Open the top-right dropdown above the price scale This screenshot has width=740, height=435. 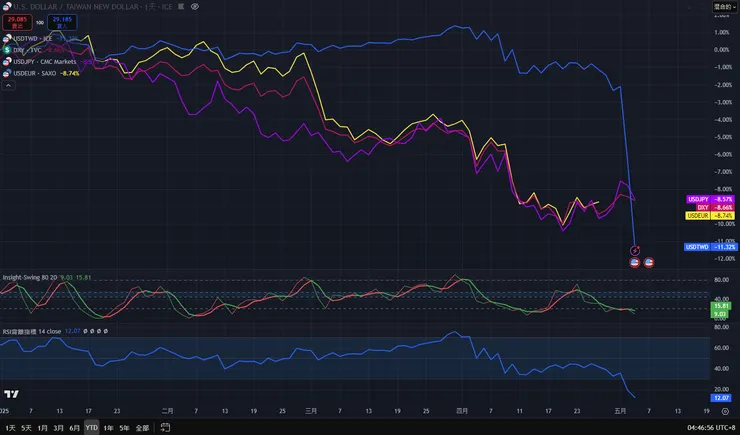724,7
